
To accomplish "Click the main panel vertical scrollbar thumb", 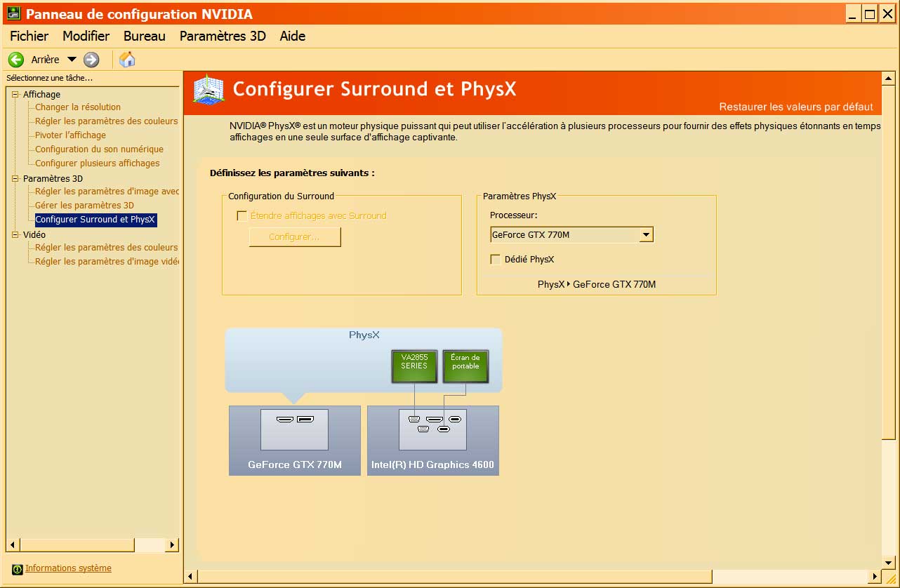I will (888, 262).
